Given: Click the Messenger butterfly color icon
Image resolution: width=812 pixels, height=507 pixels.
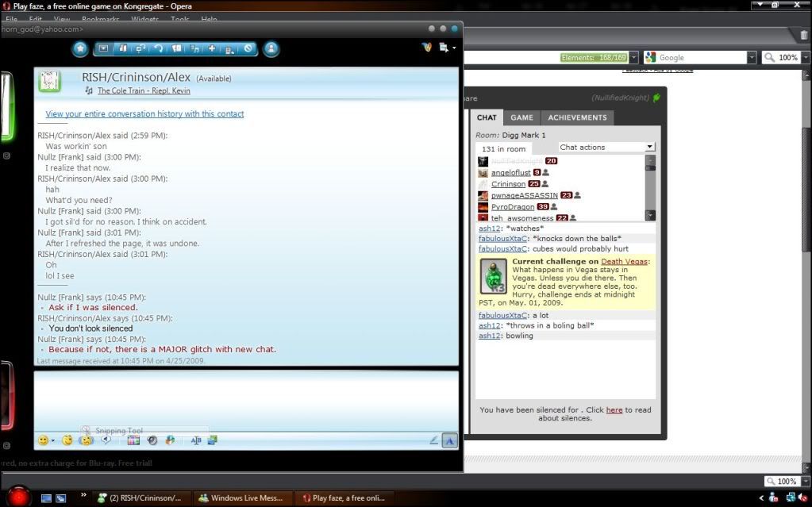Looking at the screenshot, I should click(x=427, y=47).
